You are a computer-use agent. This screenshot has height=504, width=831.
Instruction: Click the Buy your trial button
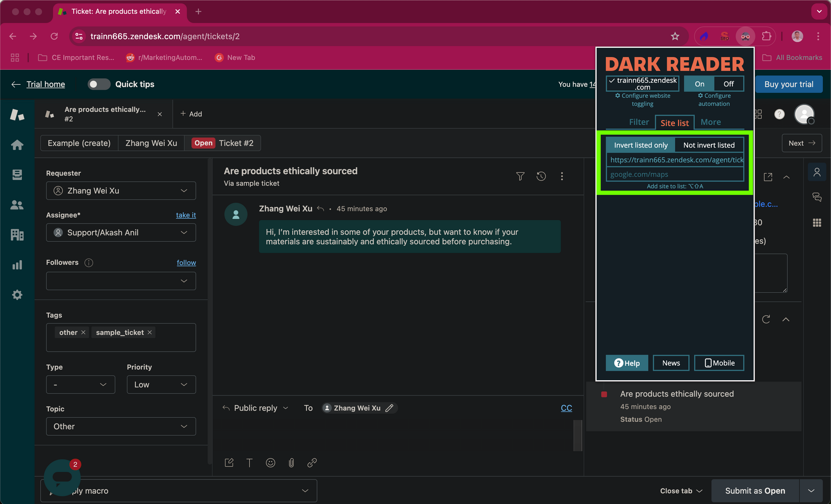[x=789, y=84]
